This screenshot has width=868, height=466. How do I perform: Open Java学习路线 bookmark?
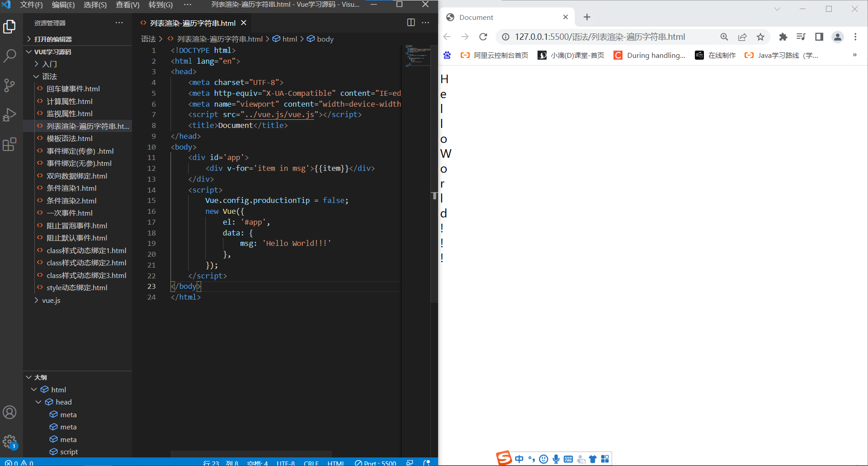tap(781, 55)
